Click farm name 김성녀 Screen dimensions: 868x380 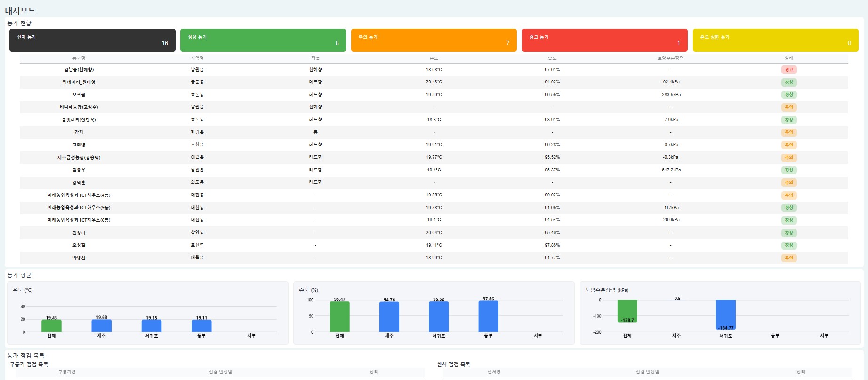[79, 233]
